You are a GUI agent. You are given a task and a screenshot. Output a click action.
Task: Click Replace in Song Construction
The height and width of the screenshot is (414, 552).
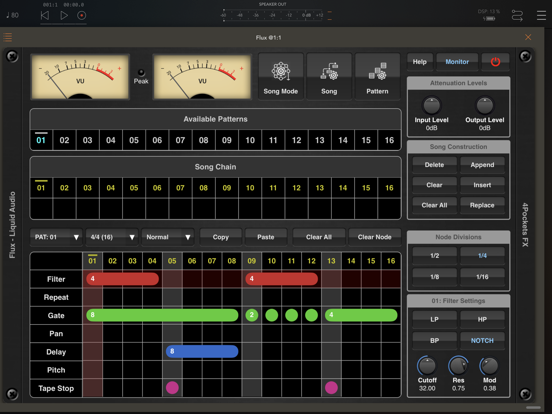tap(482, 205)
